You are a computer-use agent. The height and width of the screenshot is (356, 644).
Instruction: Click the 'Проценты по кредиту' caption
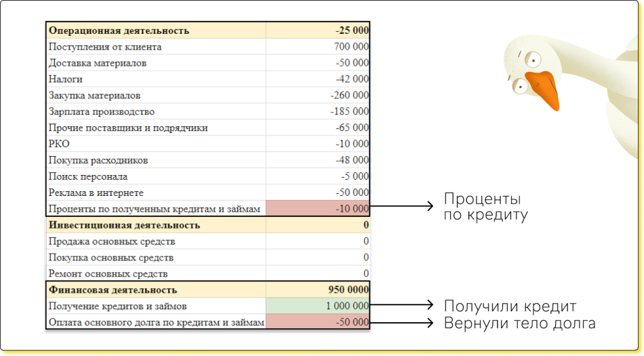(x=485, y=207)
